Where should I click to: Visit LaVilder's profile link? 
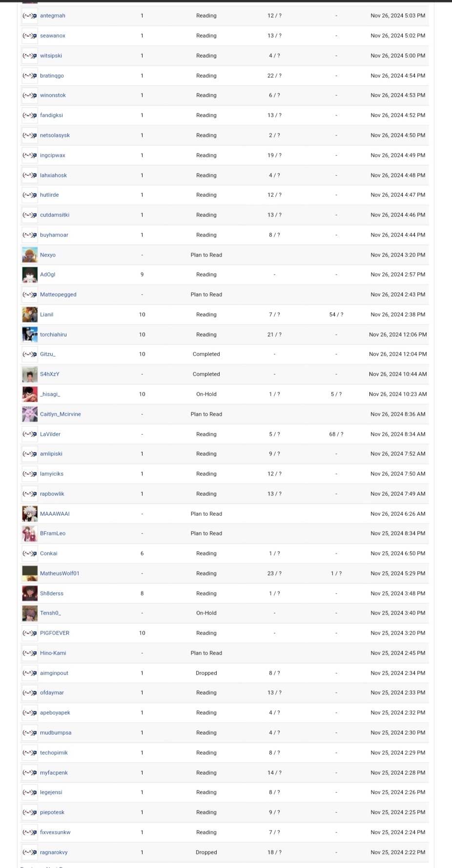(x=50, y=434)
